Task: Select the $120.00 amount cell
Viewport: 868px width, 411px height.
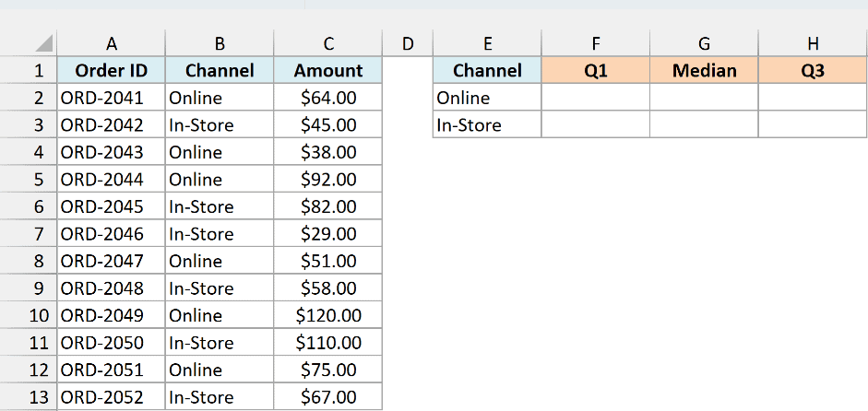Action: (x=328, y=315)
